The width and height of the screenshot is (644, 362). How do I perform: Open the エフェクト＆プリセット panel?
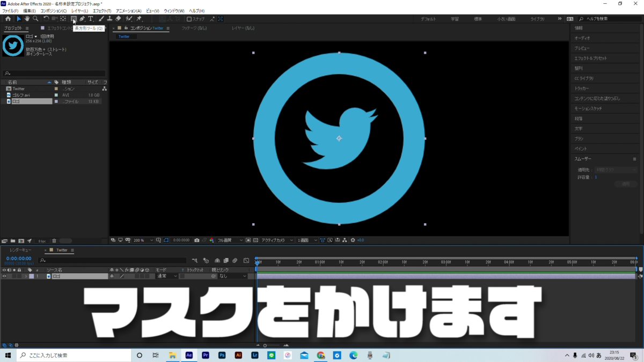point(591,58)
